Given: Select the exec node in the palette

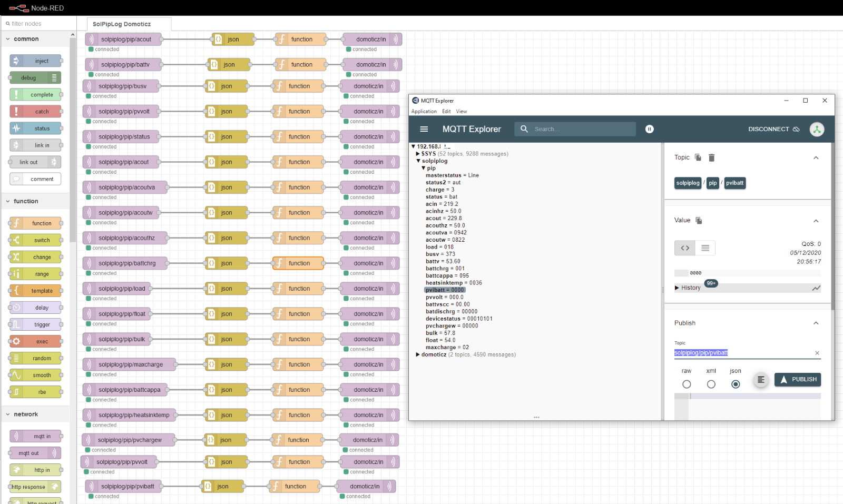Looking at the screenshot, I should [35, 341].
